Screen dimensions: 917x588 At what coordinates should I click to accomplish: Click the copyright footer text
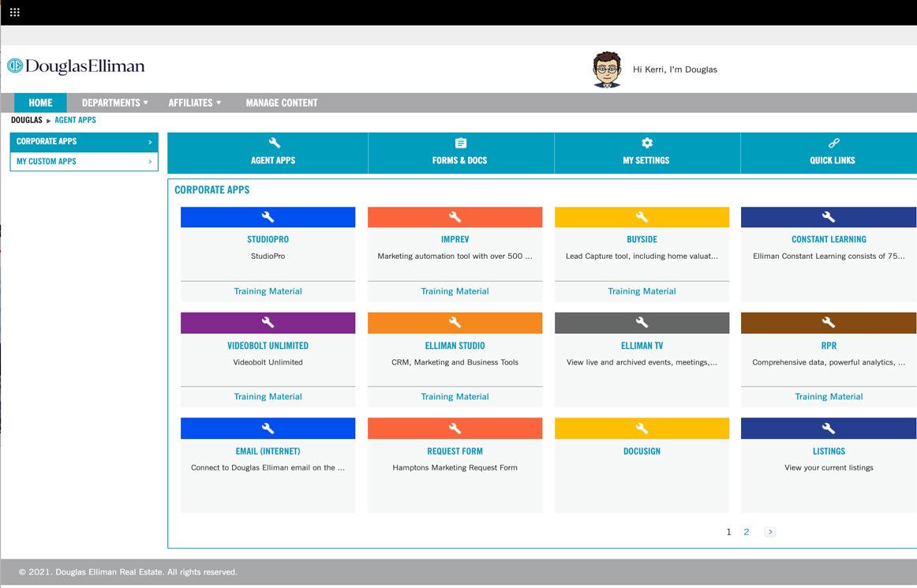coord(128,572)
